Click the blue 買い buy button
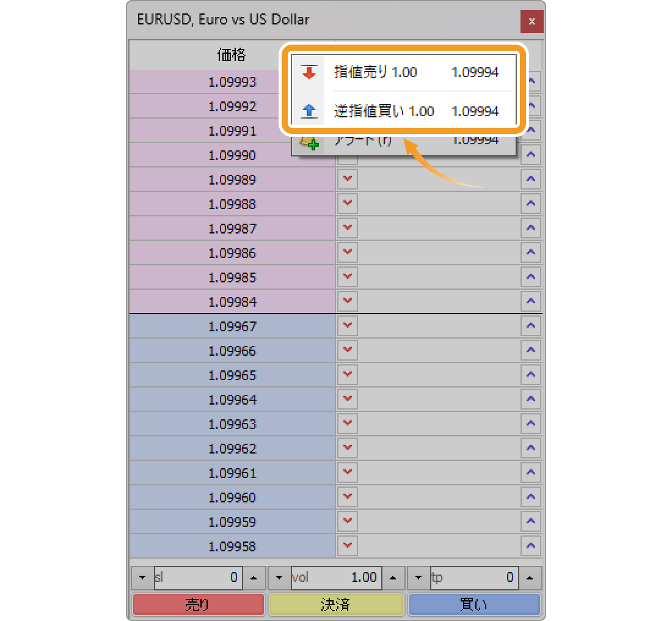The width and height of the screenshot is (672, 621). point(475,604)
